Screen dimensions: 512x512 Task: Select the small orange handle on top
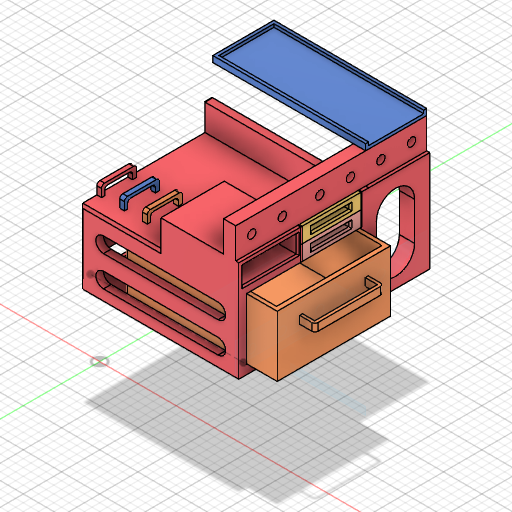[x=162, y=206]
